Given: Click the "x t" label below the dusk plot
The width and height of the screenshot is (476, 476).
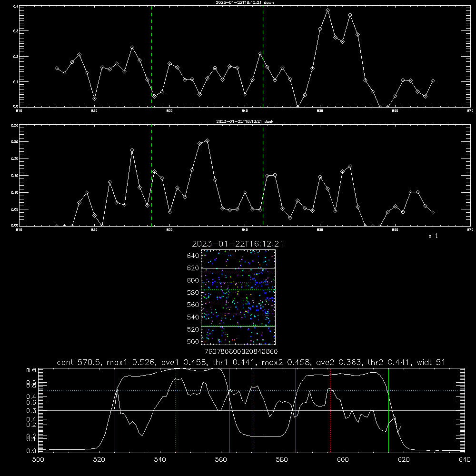Looking at the screenshot, I should [x=433, y=236].
